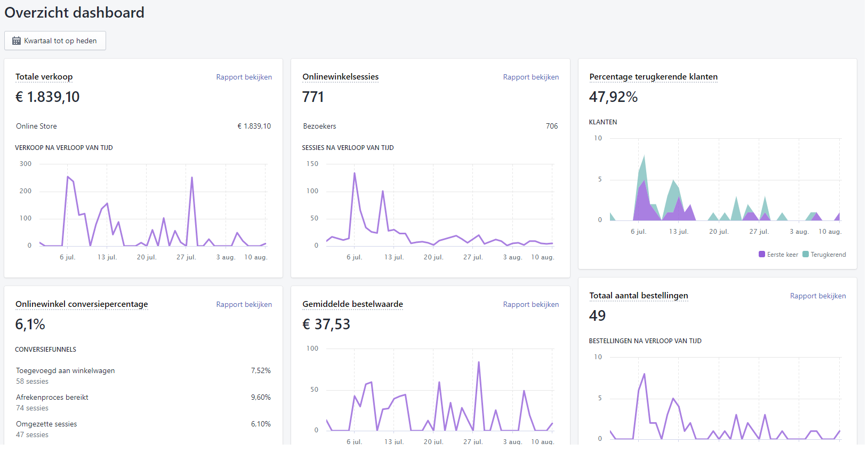Click Afrekenproces bereikt funnel row
The image size is (868, 451).
point(143,402)
